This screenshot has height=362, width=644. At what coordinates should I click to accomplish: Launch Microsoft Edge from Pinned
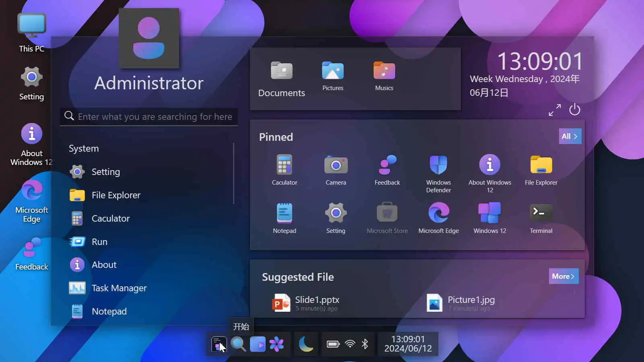438,218
